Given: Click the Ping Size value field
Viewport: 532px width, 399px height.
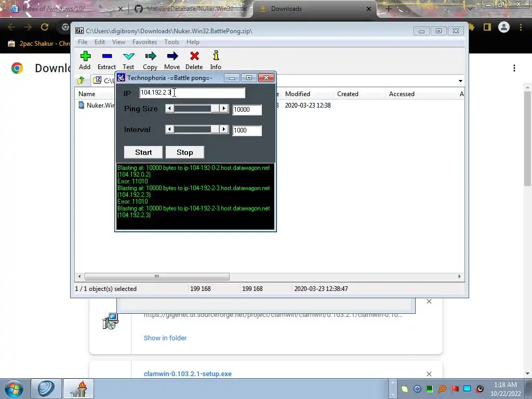Looking at the screenshot, I should coord(247,110).
